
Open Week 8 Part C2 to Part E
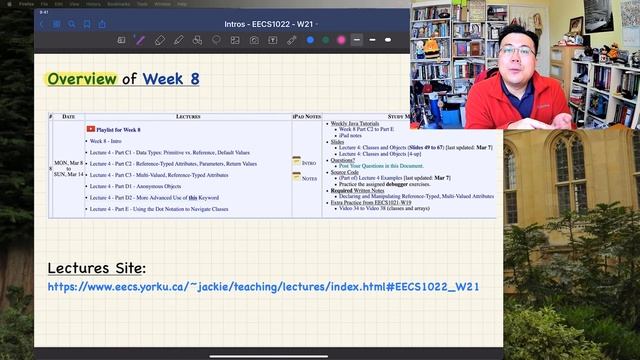367,129
